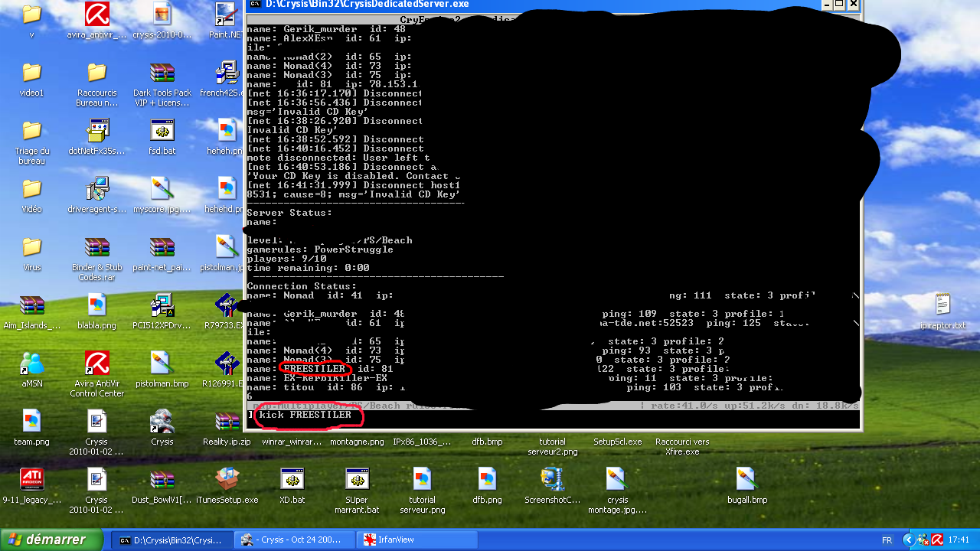Viewport: 980px width, 551px height.
Task: Select the Setup5cl.exe label
Action: click(617, 442)
